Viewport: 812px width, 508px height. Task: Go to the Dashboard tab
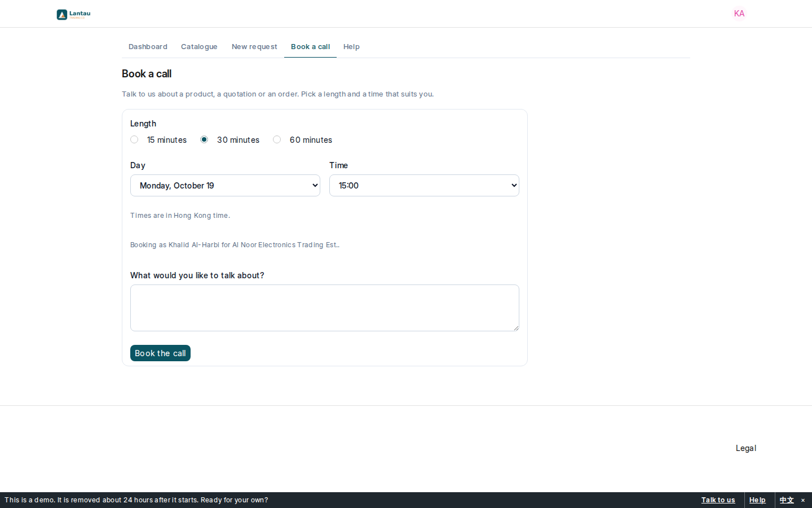tap(148, 47)
